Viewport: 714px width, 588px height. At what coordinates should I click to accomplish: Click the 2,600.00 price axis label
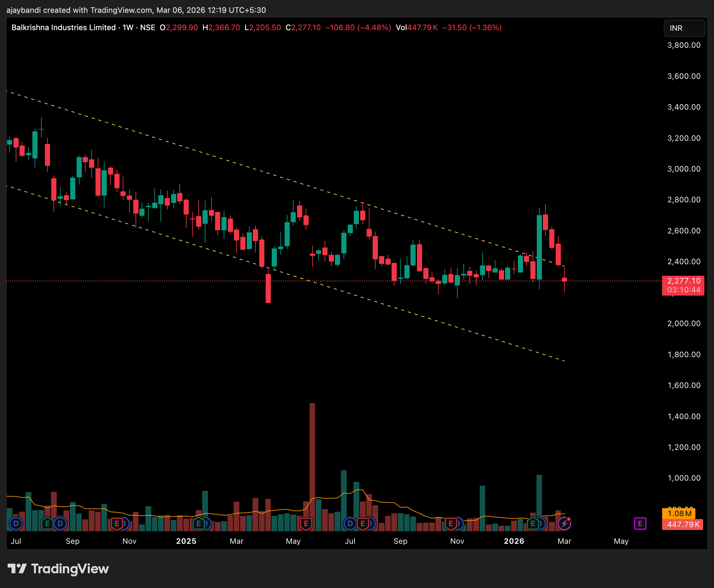(684, 231)
